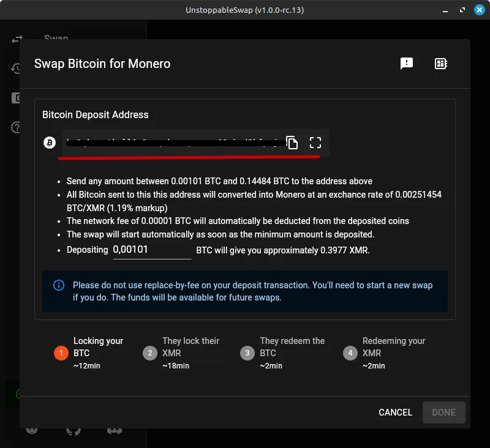Screen dimensions: 490x448
Task: Copy the Bitcoin deposit address
Action: coord(292,143)
